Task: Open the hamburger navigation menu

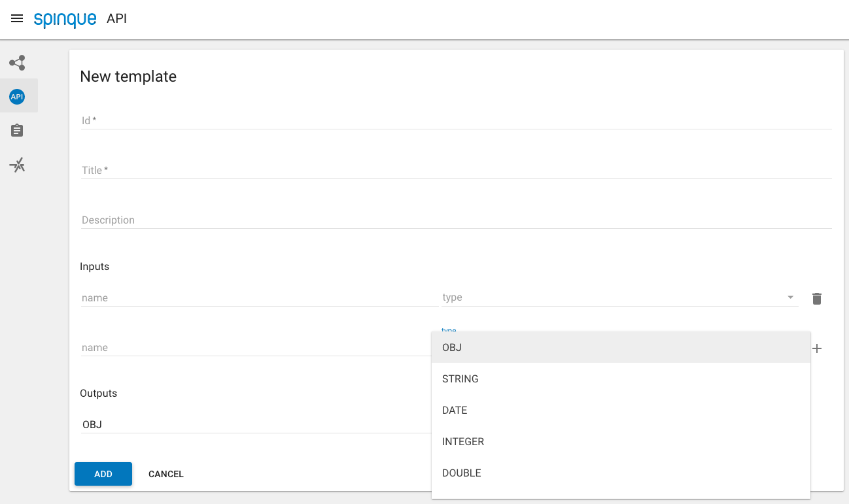Action: click(18, 19)
